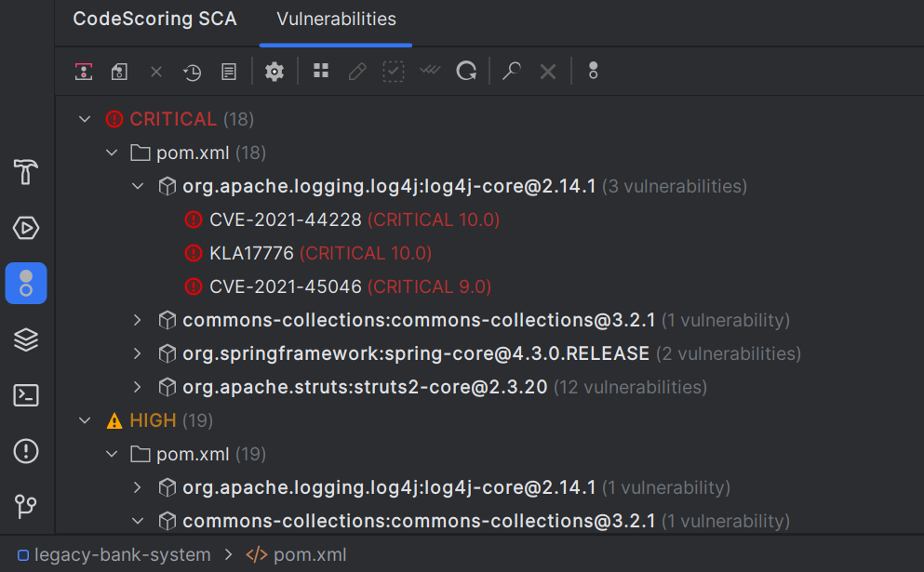Collapse the CRITICAL (18) group
Viewport: 924px width, 572px height.
coord(85,119)
